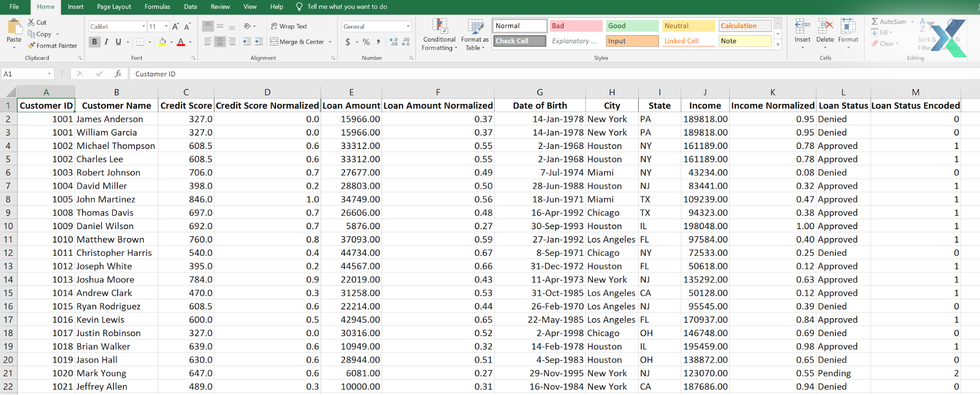Screen dimensions: 980x395
Task: Open the Name Box dropdown arrow
Action: [50, 74]
